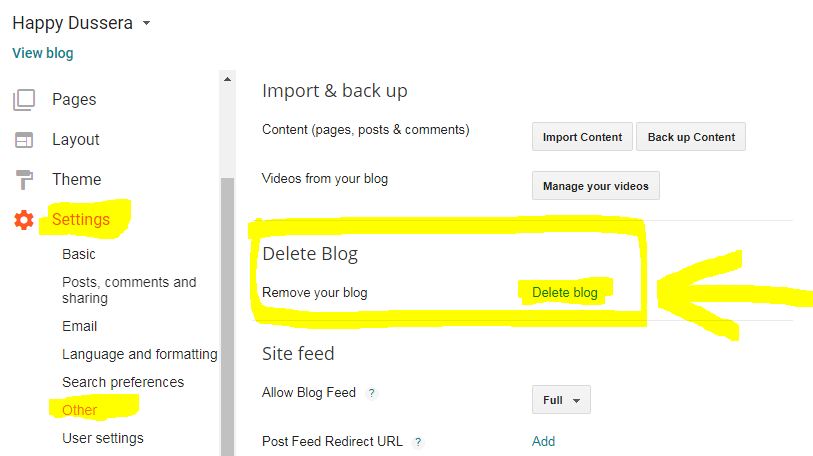
Task: Follow the View blog link
Action: (43, 53)
